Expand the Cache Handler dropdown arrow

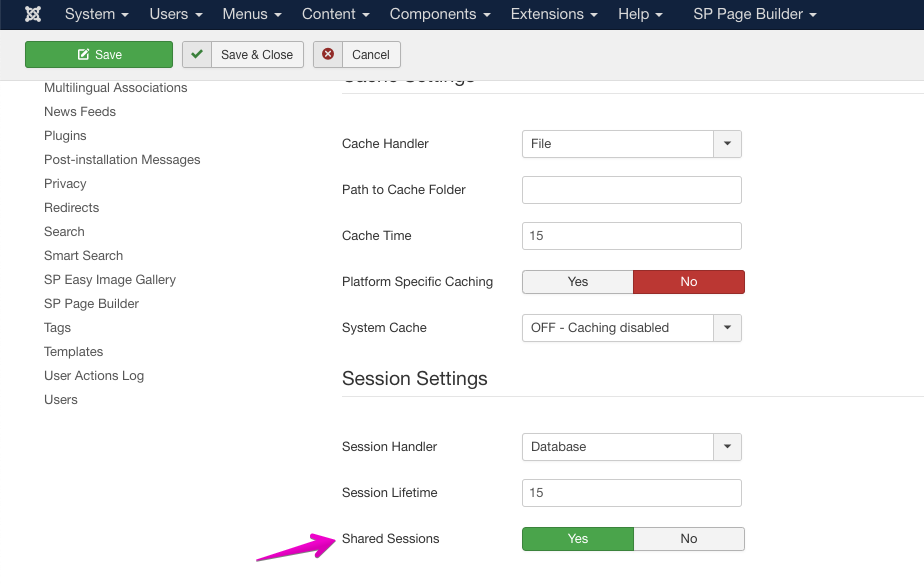tap(727, 144)
